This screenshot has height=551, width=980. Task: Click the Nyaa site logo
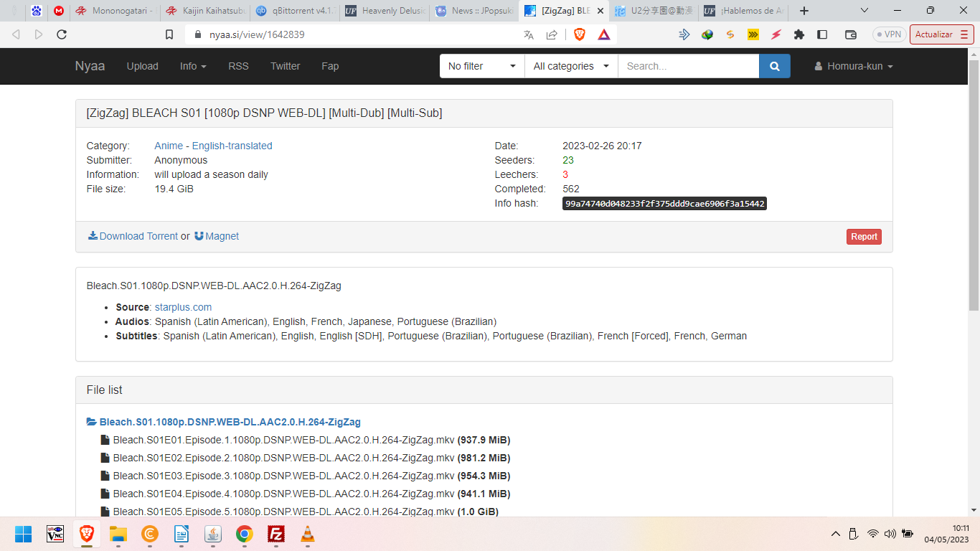(x=90, y=66)
